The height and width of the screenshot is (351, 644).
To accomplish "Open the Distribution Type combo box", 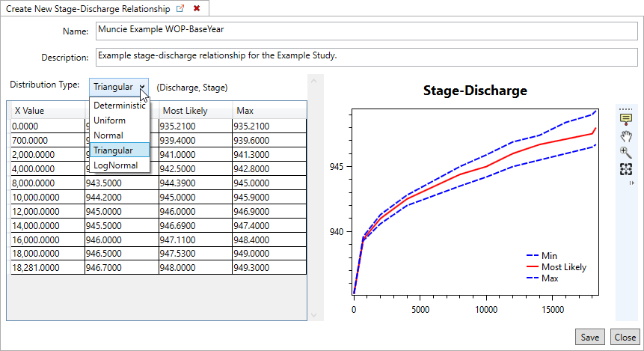I will click(120, 87).
